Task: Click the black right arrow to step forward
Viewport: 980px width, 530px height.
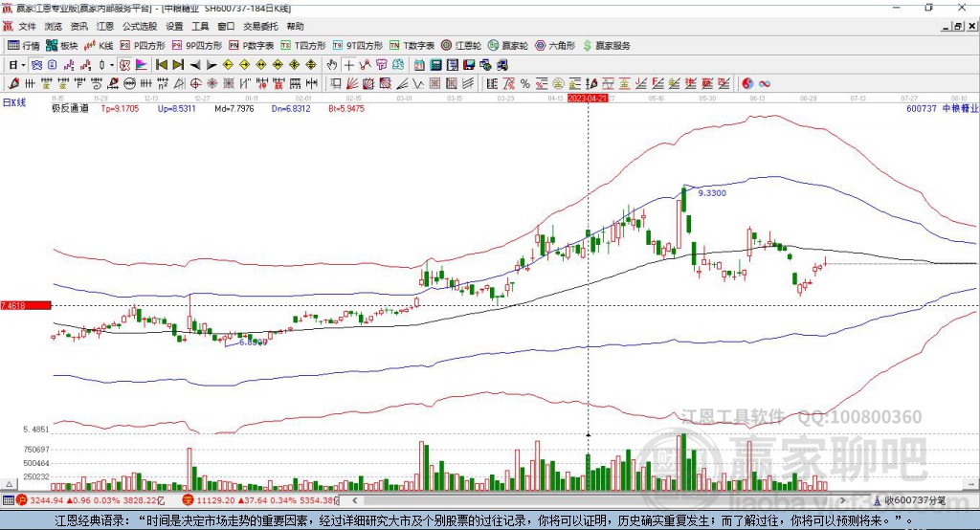Action: [212, 65]
